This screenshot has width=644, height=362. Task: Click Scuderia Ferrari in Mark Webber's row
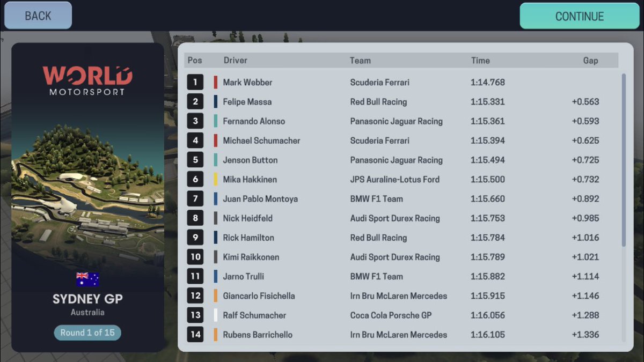379,82
